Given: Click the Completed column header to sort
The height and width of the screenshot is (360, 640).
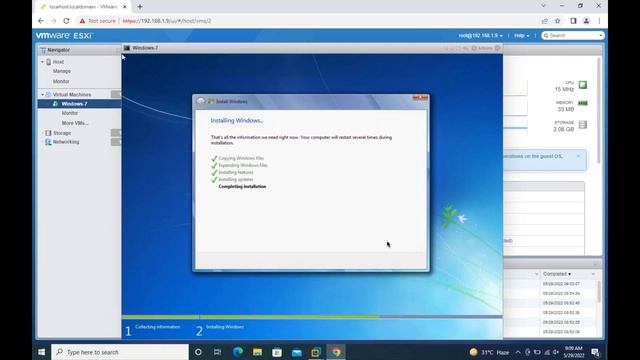Looking at the screenshot, I should pyautogui.click(x=557, y=274).
